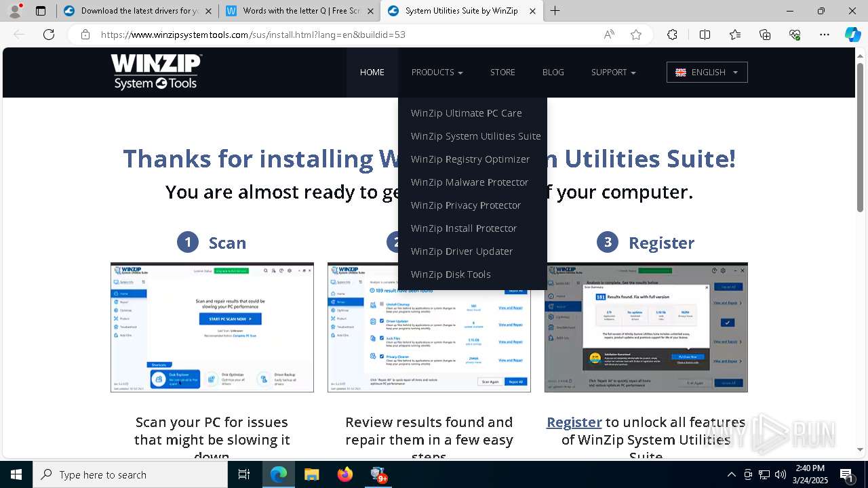The height and width of the screenshot is (488, 868).
Task: Open browser Extensions icon
Action: point(672,35)
